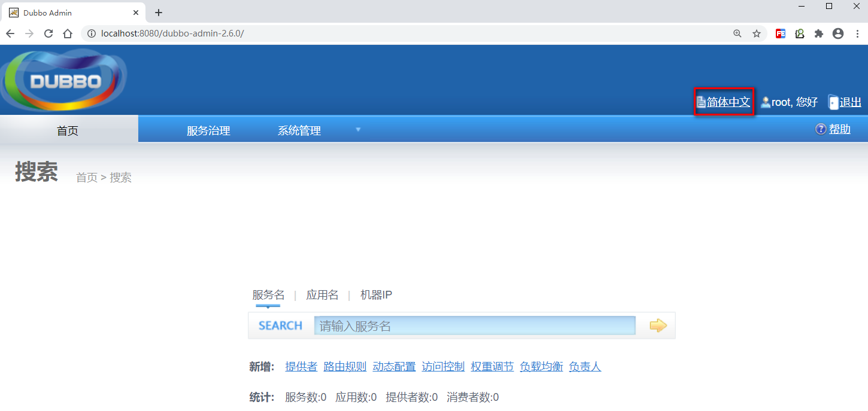
Task: Click the browser back arrow
Action: click(10, 34)
